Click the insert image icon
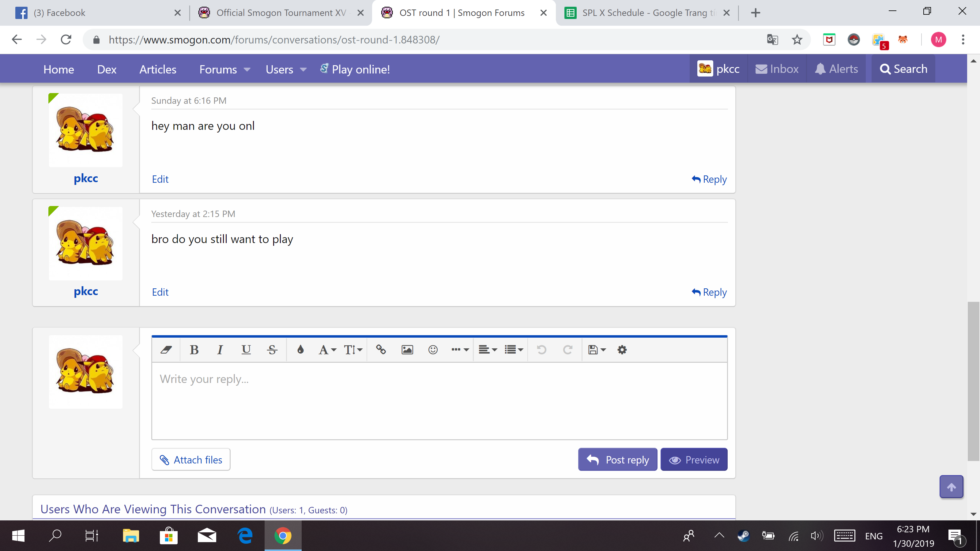 (407, 350)
